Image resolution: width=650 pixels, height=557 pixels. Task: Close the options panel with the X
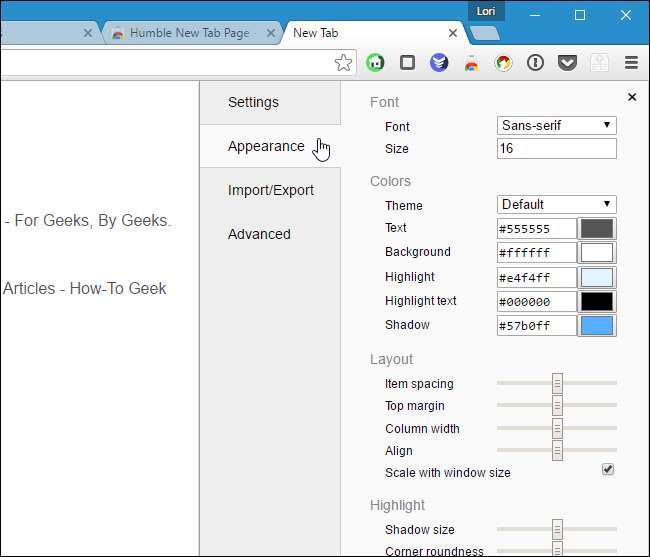point(632,97)
